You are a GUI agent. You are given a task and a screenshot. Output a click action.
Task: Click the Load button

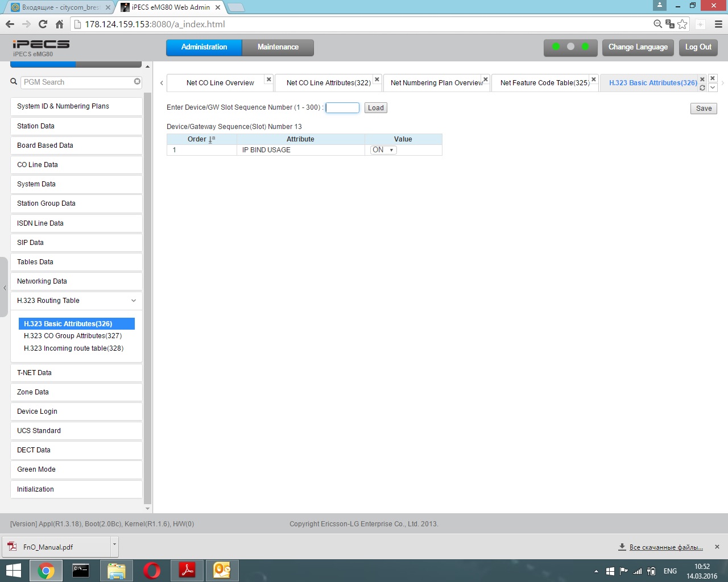point(375,108)
